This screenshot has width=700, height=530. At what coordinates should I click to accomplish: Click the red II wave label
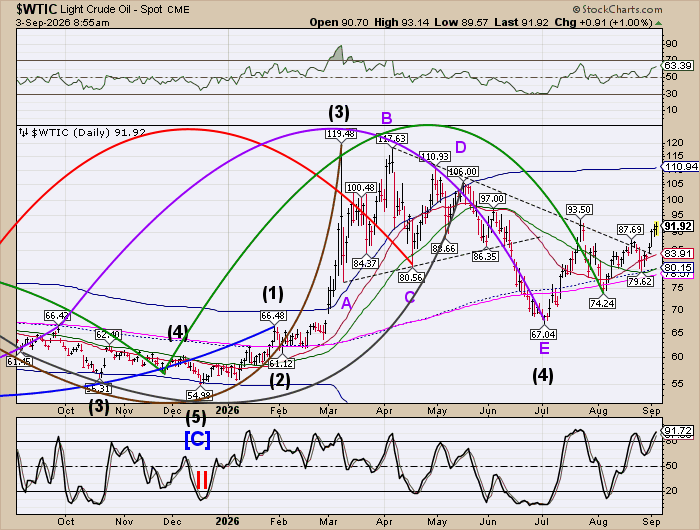pyautogui.click(x=202, y=480)
